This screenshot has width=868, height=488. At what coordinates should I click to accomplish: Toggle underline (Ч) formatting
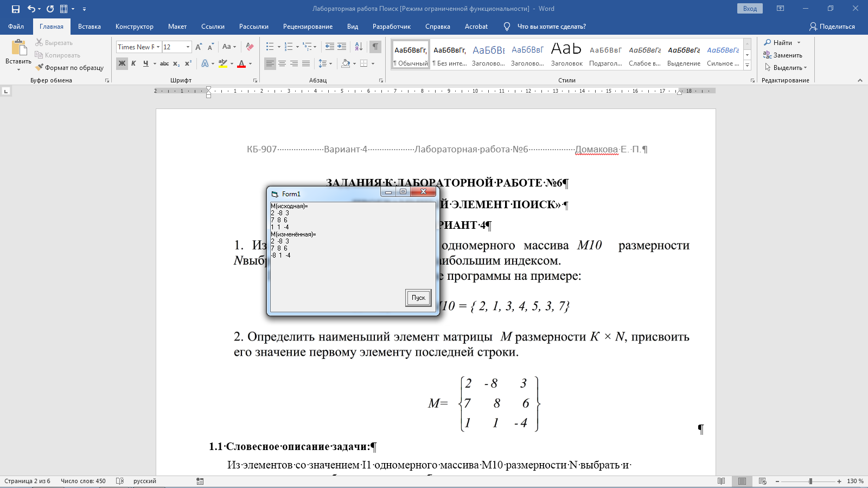pyautogui.click(x=145, y=63)
